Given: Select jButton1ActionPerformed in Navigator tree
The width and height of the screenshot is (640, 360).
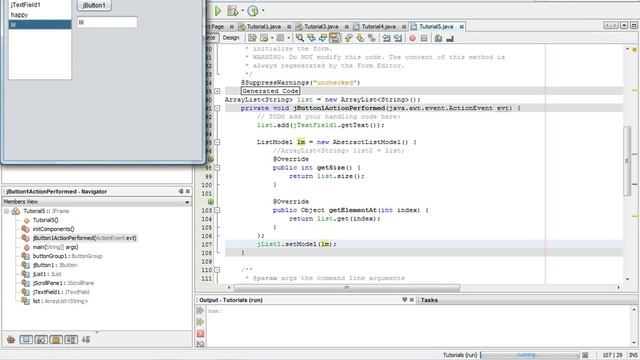Looking at the screenshot, I should [84, 238].
